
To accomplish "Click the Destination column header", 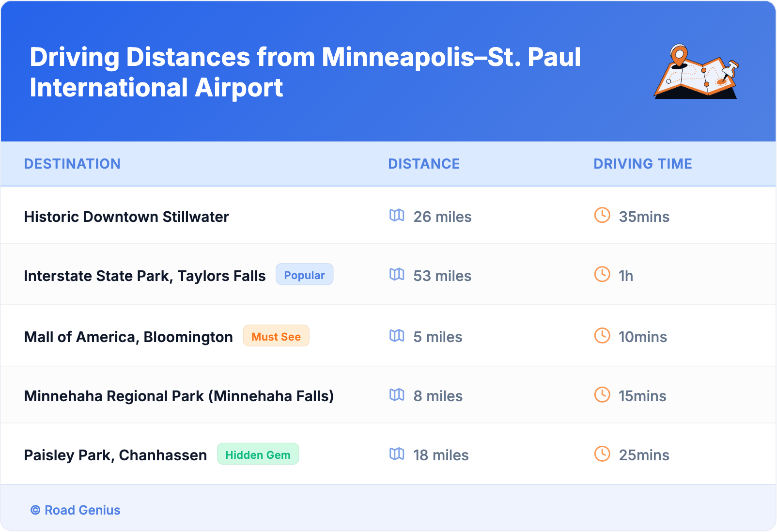I will [x=72, y=164].
